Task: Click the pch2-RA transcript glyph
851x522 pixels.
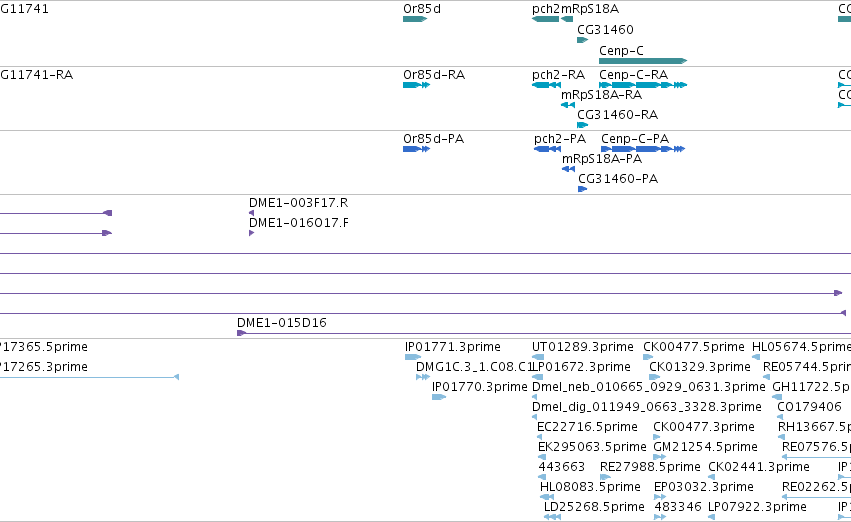Action: pyautogui.click(x=547, y=85)
